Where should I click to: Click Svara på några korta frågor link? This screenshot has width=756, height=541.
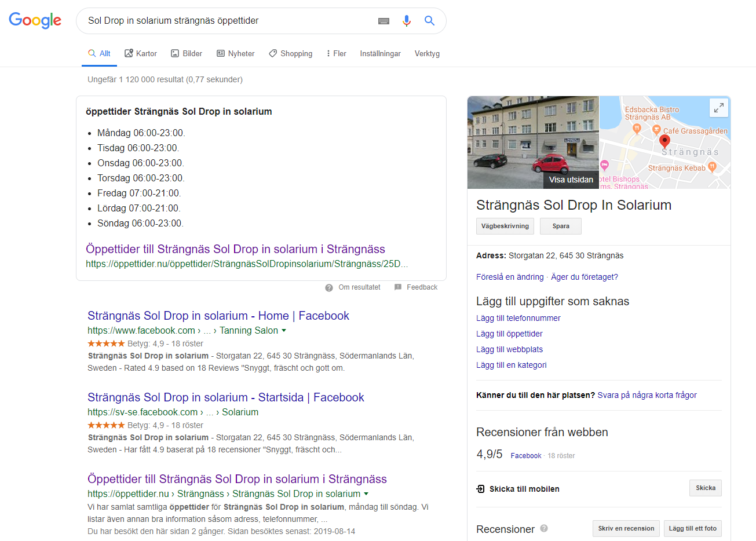(x=647, y=395)
